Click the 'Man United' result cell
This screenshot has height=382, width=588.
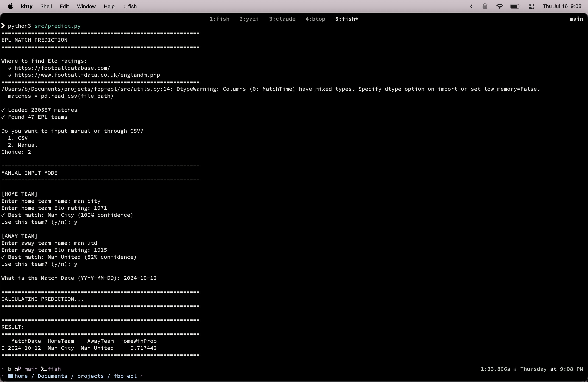tap(97, 348)
